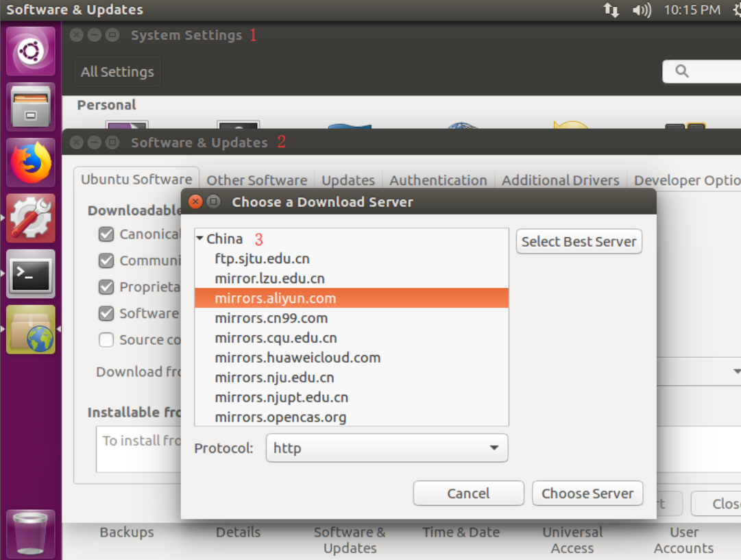Click All Settings in System Settings
741x560 pixels.
tap(117, 72)
